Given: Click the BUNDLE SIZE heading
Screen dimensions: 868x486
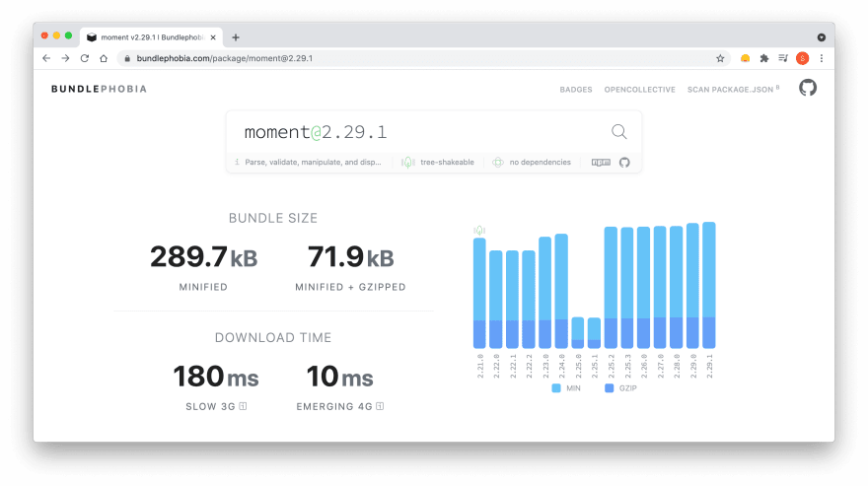Looking at the screenshot, I should pyautogui.click(x=273, y=218).
